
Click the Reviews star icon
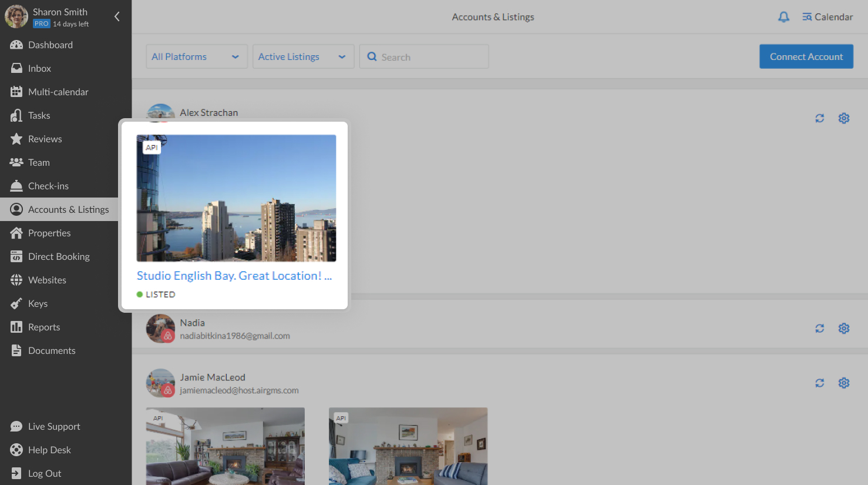coord(16,139)
